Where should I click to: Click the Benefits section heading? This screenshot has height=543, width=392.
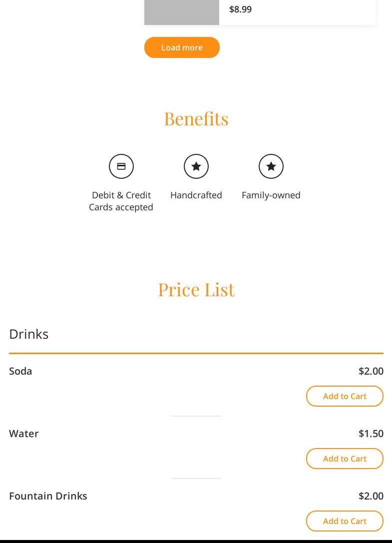coord(196,119)
